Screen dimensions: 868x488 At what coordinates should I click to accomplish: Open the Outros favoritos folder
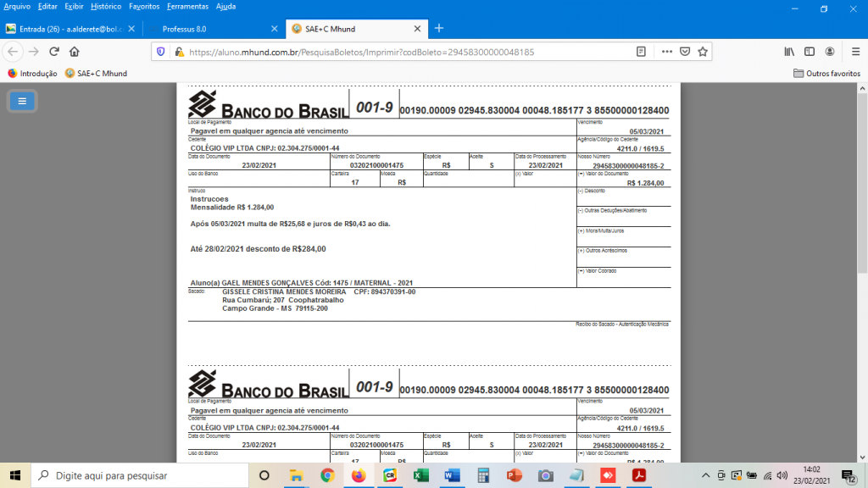826,73
